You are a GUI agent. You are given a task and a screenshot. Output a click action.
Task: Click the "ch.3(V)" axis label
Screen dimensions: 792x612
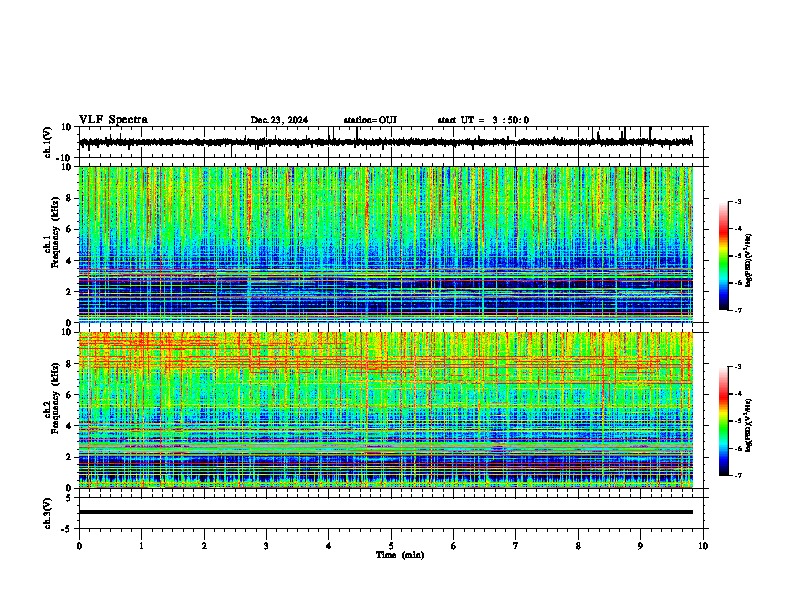(48, 513)
